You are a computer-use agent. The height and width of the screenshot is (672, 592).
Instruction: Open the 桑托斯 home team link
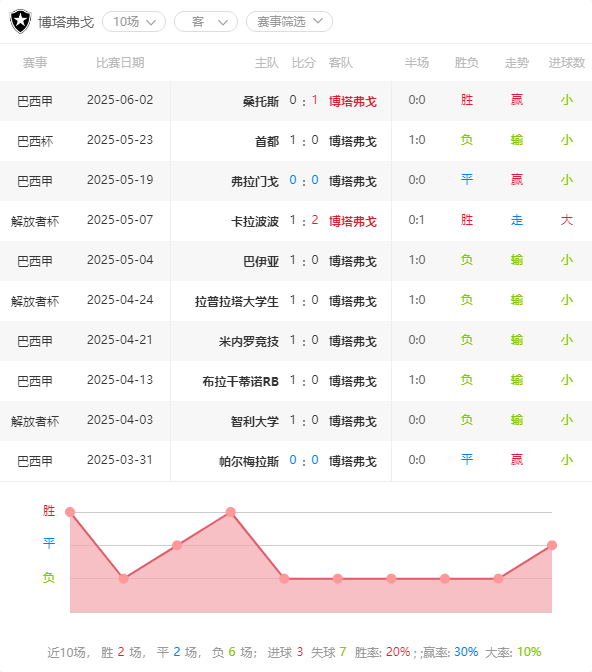click(x=261, y=101)
